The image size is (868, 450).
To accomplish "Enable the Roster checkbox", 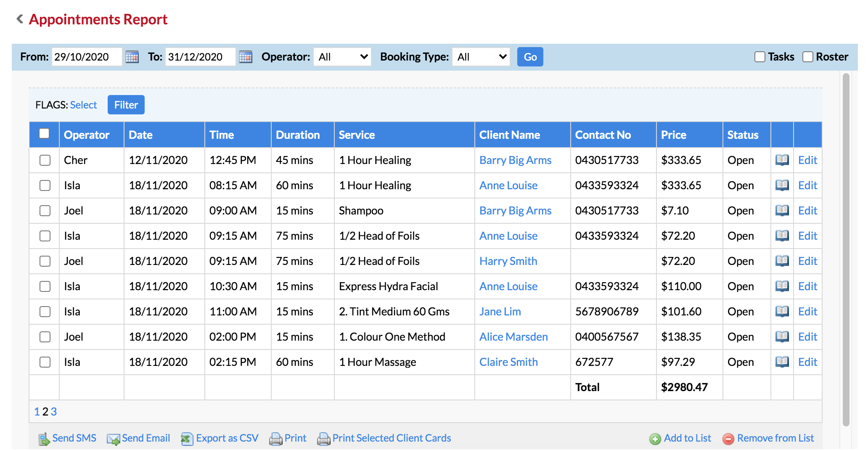I will [807, 57].
